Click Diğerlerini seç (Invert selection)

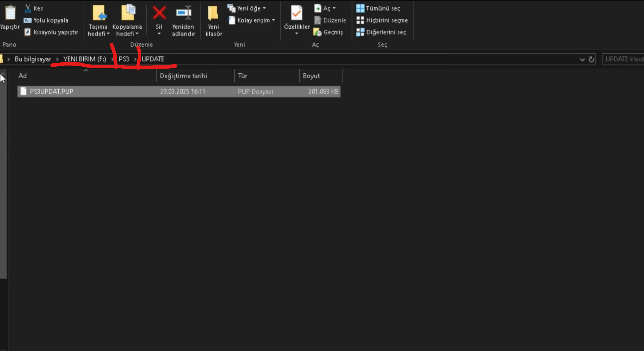pos(386,32)
